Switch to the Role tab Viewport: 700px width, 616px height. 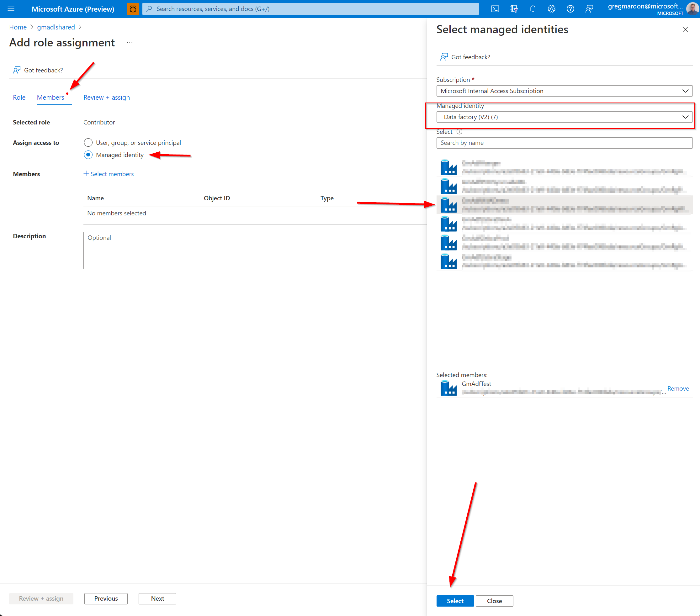click(19, 97)
